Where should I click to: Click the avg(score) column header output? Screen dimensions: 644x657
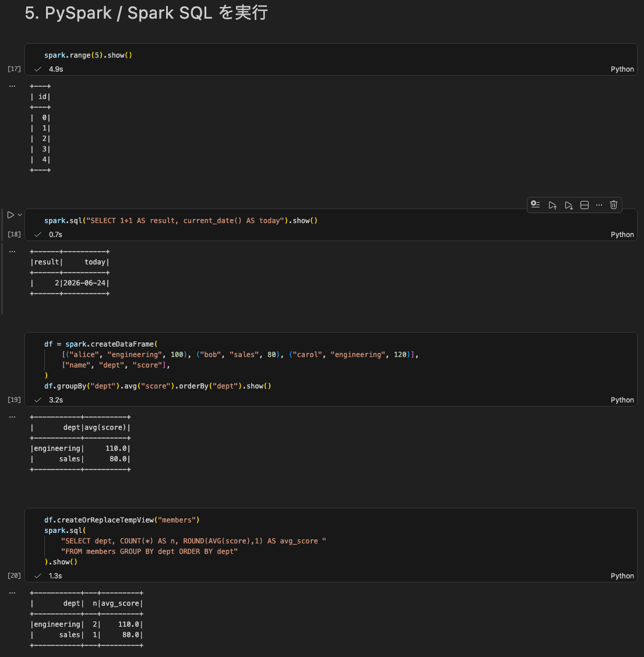pyautogui.click(x=105, y=428)
